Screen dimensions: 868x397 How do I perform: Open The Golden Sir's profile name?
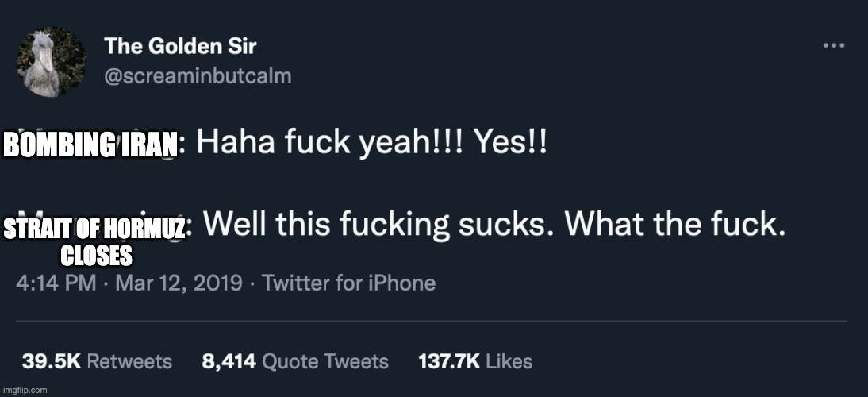coord(180,46)
